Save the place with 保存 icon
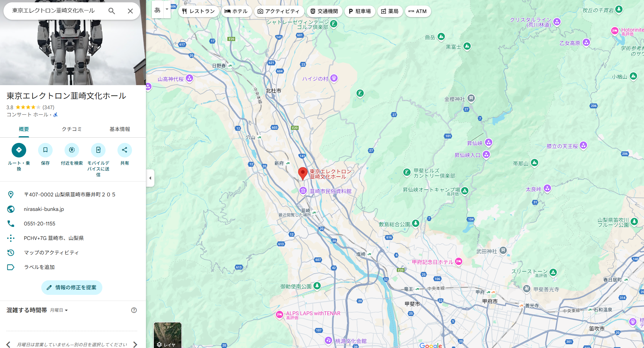The image size is (644, 348). (45, 150)
